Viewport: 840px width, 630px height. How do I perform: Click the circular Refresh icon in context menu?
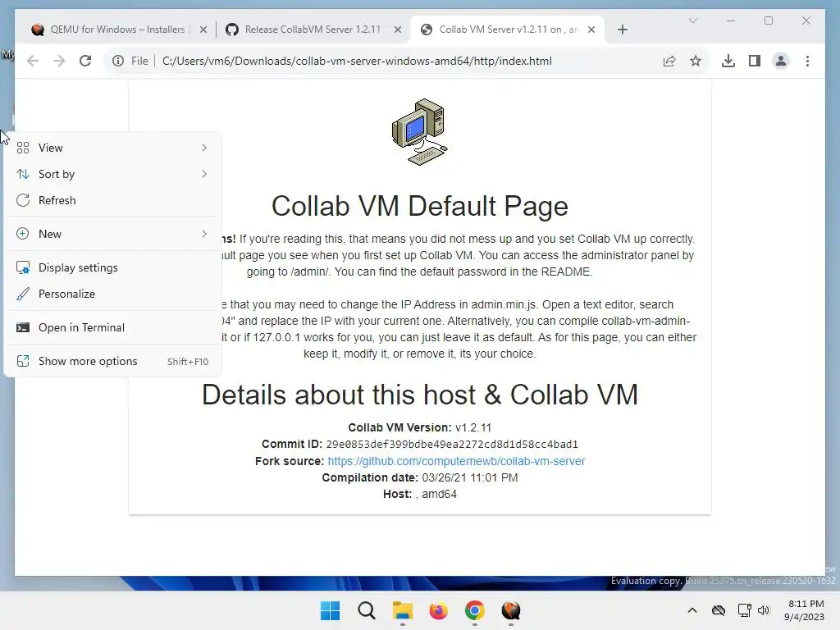pyautogui.click(x=22, y=200)
